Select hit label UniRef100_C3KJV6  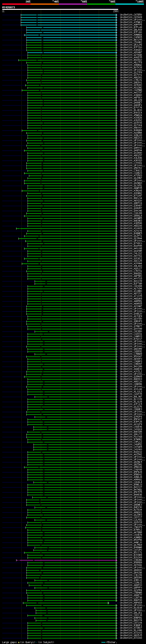[131, 575]
